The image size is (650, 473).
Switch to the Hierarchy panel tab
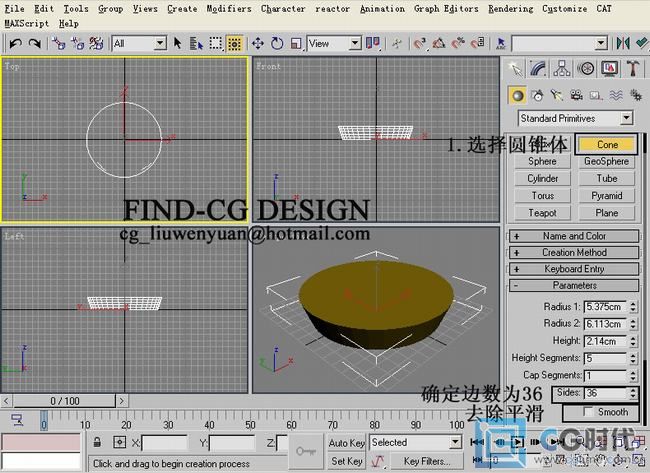click(x=562, y=69)
